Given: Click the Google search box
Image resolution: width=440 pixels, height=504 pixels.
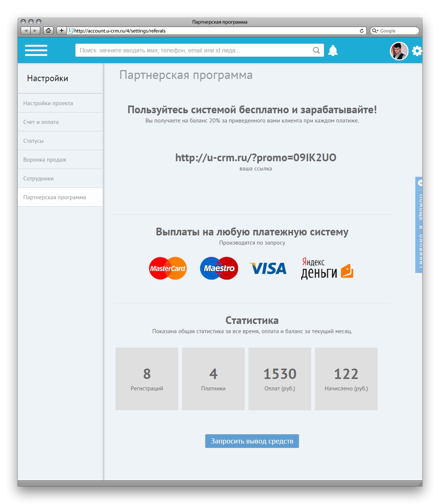Looking at the screenshot, I should [x=395, y=31].
